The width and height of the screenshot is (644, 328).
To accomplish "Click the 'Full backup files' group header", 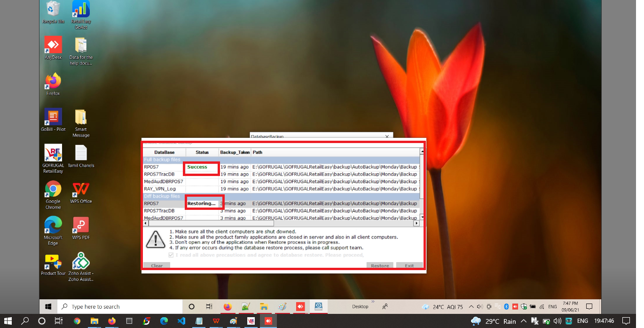I will tap(281, 160).
